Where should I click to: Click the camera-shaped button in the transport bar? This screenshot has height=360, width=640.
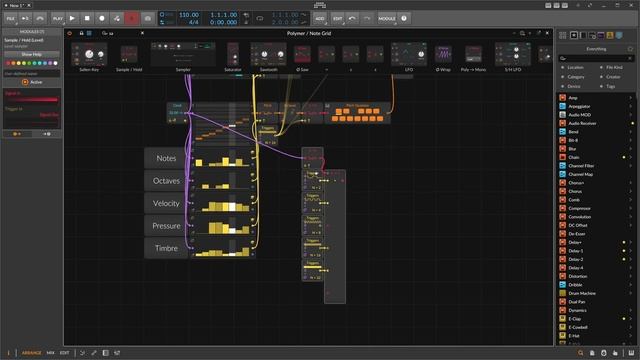(x=148, y=18)
